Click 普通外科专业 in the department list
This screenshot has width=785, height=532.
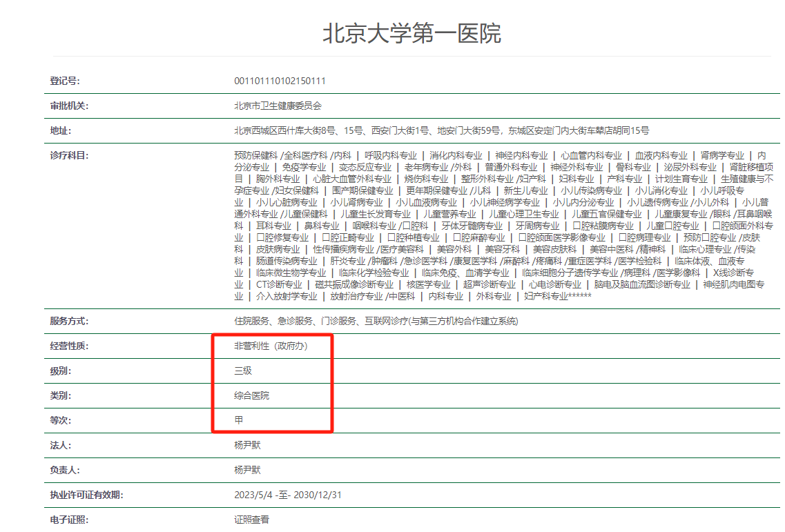[x=511, y=167]
